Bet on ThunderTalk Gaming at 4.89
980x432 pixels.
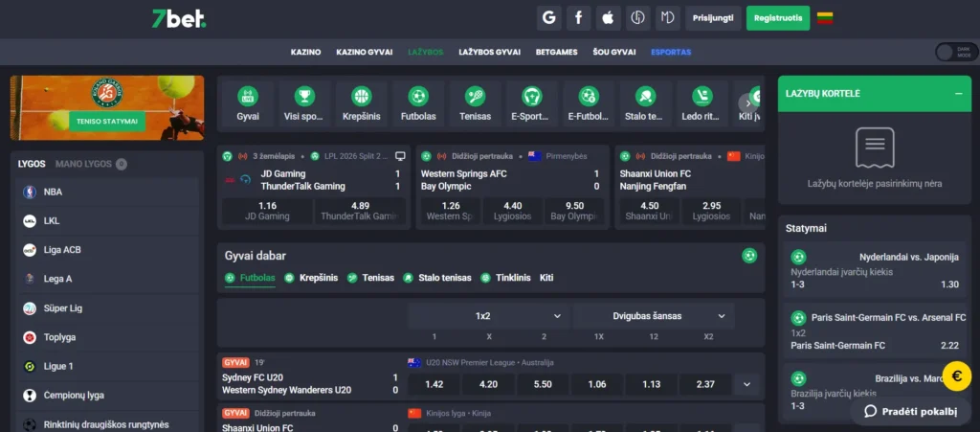360,212
